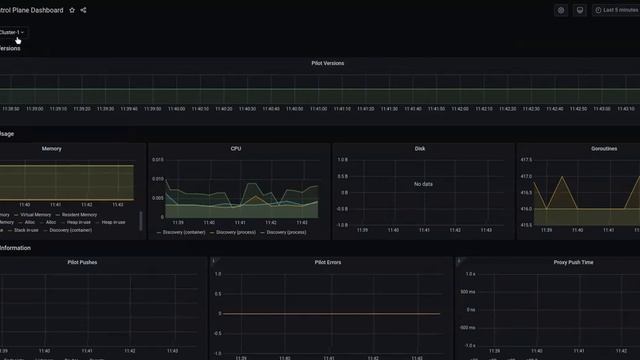Viewport: 640px width, 360px height.
Task: Open the share dashboard icon
Action: (83, 10)
